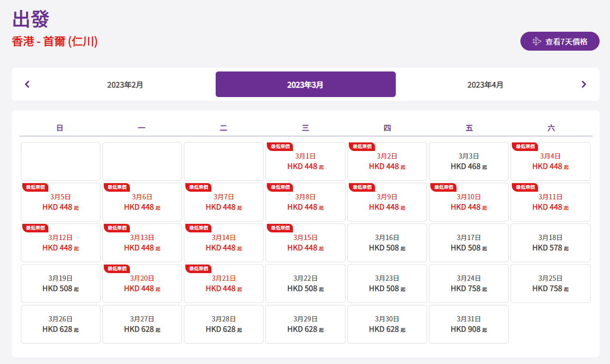
Task: Switch to the 2023年2月 tab
Action: coord(125,85)
